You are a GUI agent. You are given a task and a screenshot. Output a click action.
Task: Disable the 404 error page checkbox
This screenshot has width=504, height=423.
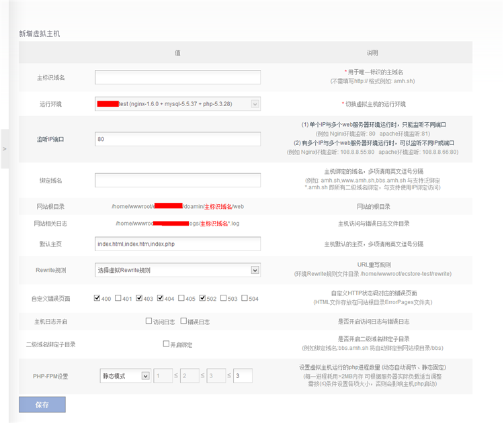pyautogui.click(x=161, y=298)
